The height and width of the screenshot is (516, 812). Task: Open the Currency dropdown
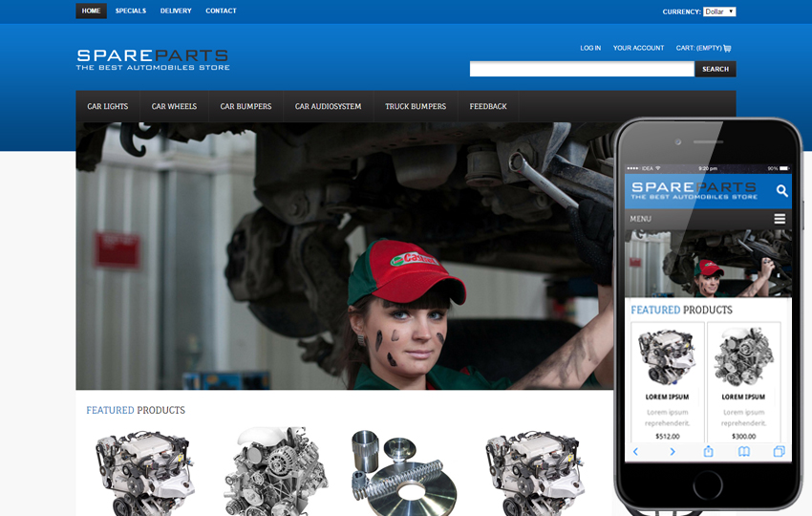click(x=718, y=11)
